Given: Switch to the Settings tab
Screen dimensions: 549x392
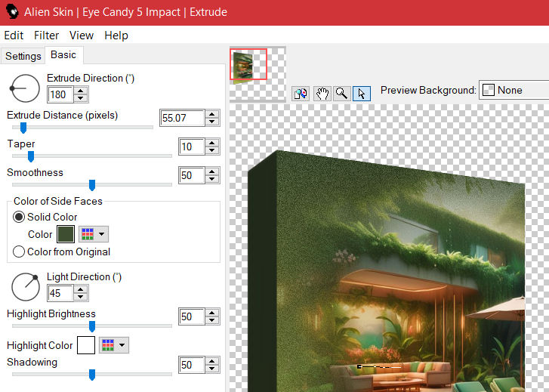Looking at the screenshot, I should click(x=23, y=56).
